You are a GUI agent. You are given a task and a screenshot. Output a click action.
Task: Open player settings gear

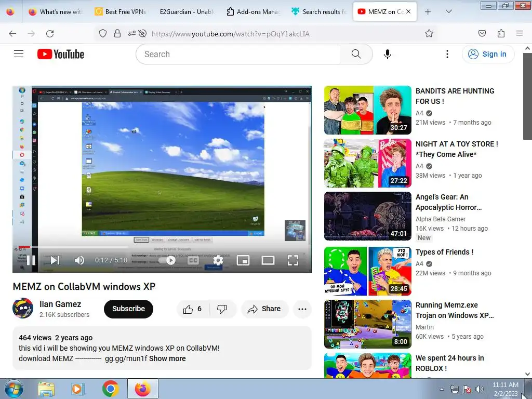coord(218,260)
